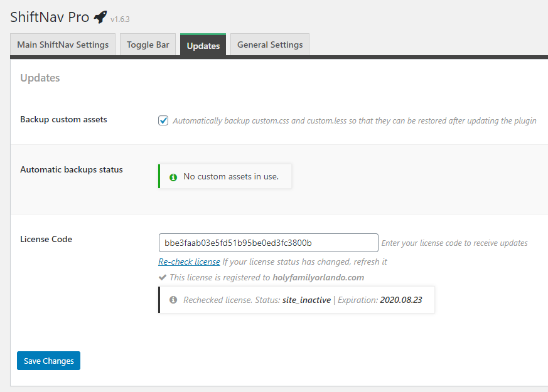Click the Updates section heading
This screenshot has width=548, height=392.
[x=40, y=78]
